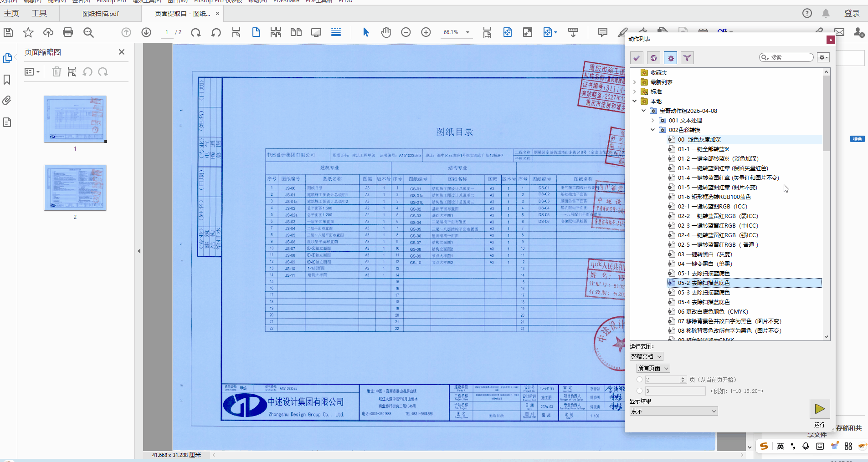The image size is (868, 462).
Task: Click the print icon in toolbar
Action: pos(68,32)
